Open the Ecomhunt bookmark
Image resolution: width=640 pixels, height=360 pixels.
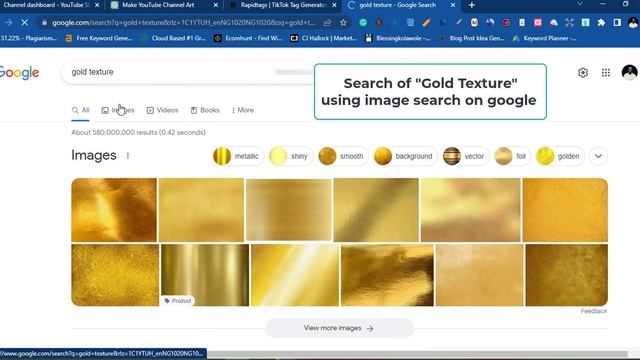[x=248, y=38]
